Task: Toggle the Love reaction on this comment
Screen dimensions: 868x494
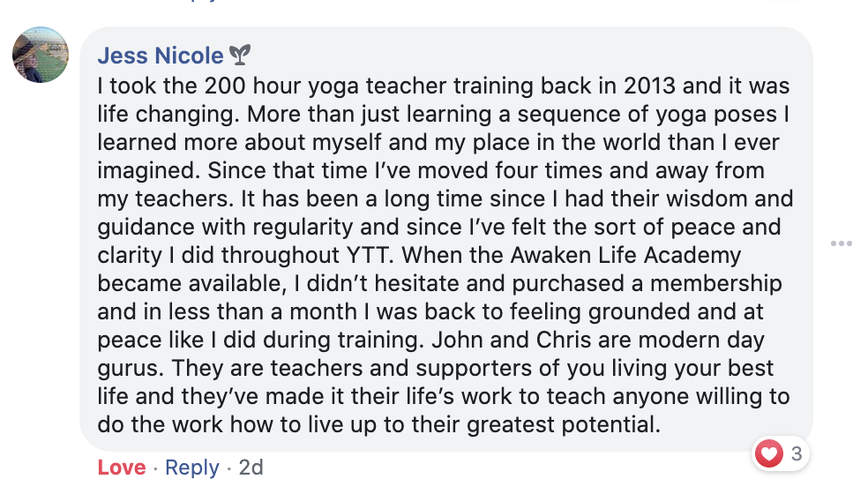Action: [122, 468]
